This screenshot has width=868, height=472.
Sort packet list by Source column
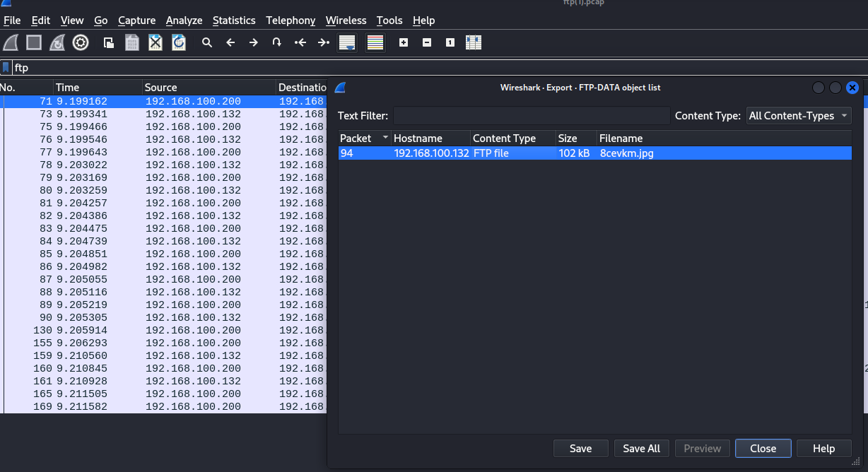click(209, 88)
